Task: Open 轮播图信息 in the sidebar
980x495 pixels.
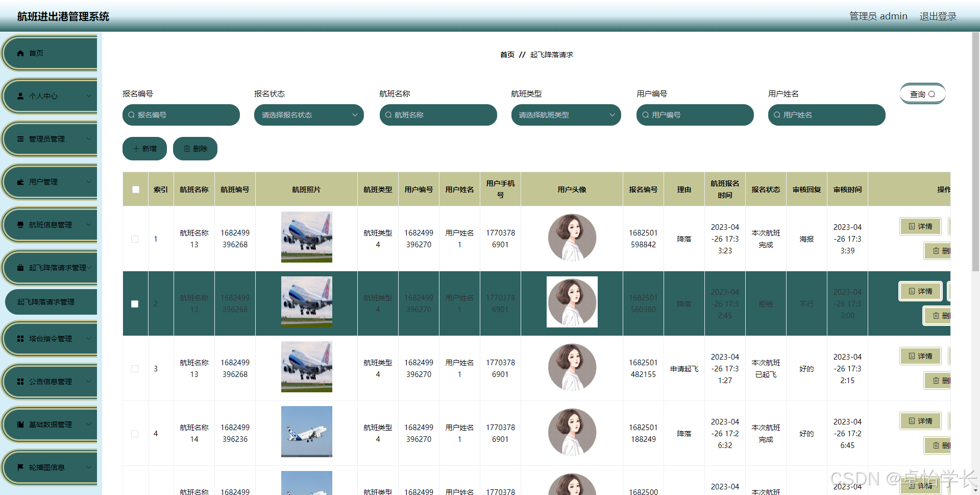Action: point(50,467)
